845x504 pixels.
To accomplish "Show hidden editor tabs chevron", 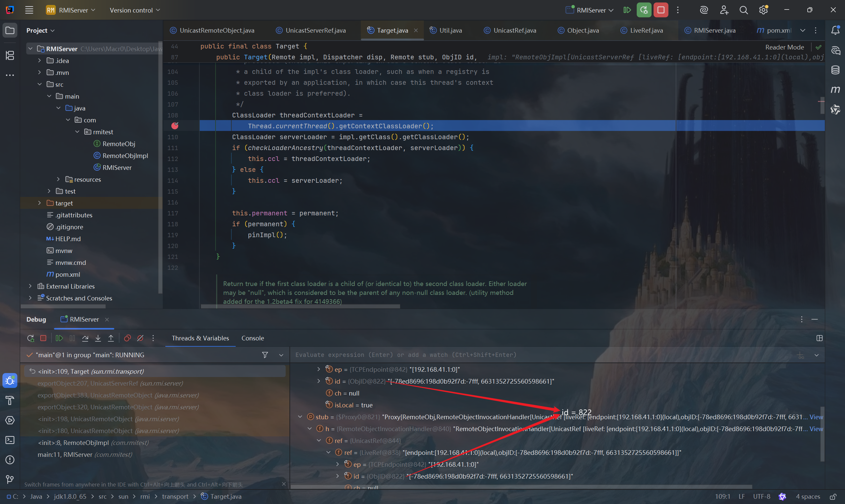I will [802, 31].
